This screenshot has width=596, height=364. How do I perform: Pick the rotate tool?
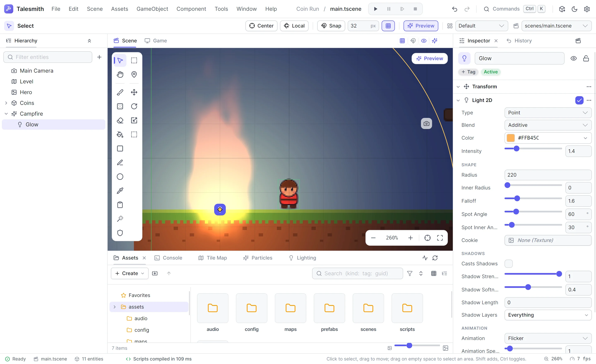click(134, 106)
